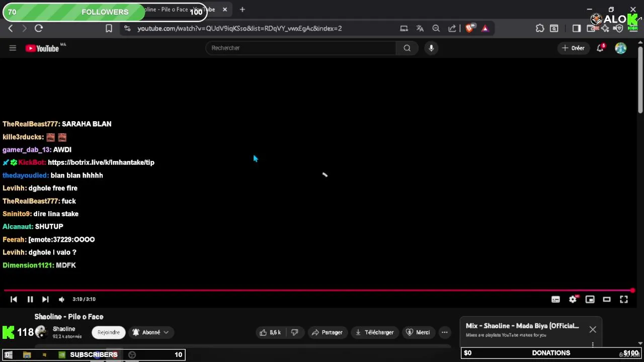The image size is (644, 362).
Task: Open the OBS Studio taskbar icon
Action: 132,355
